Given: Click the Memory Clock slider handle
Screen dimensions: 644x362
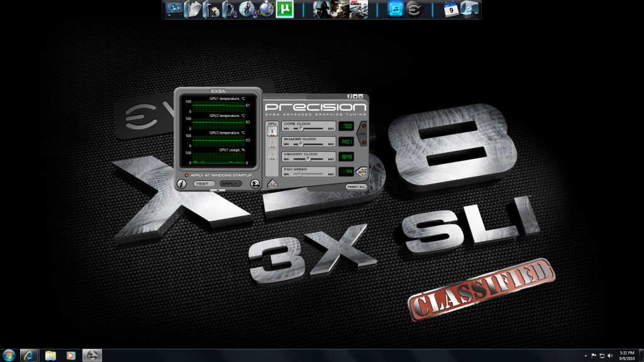Looking at the screenshot, I should (308, 159).
